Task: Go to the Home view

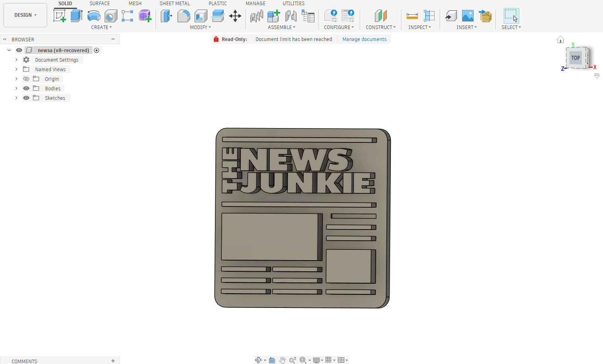Action: [x=560, y=39]
